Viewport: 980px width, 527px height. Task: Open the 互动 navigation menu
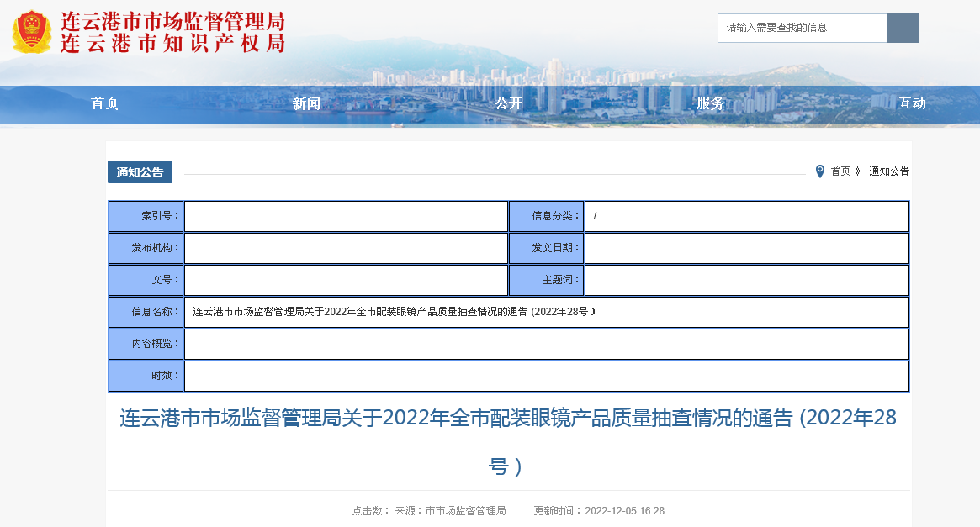[912, 103]
